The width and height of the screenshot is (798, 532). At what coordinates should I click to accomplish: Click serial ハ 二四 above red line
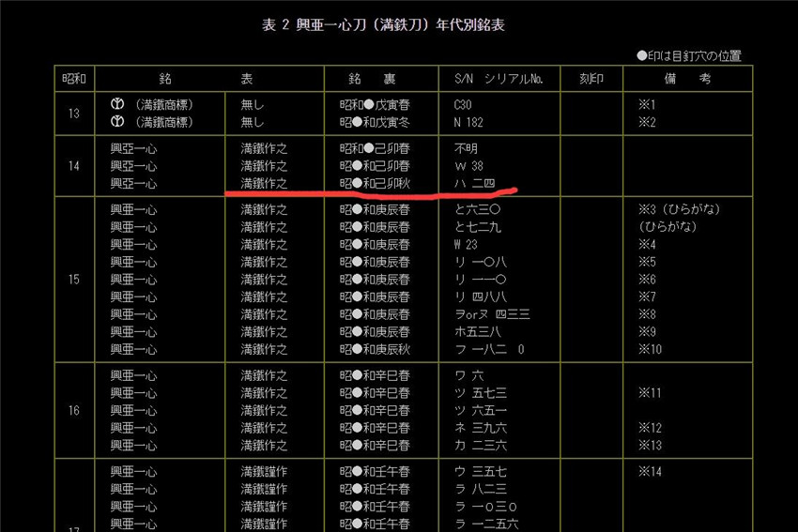(476, 183)
